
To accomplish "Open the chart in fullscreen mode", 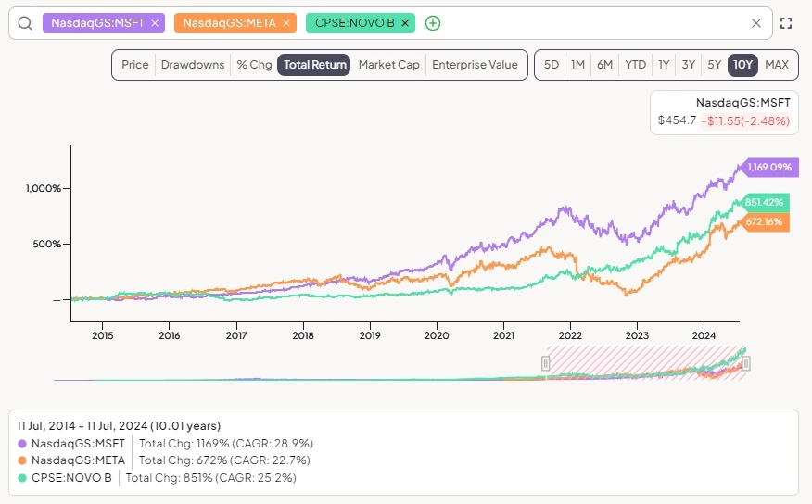I will pos(786,23).
